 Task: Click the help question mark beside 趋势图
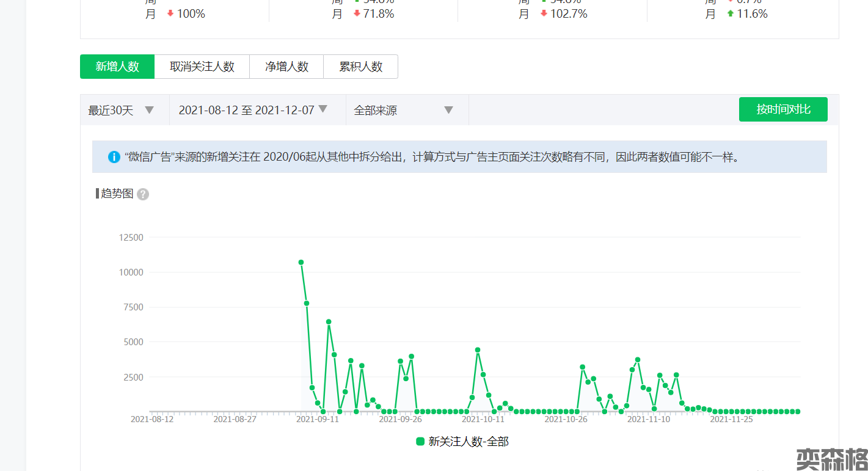[143, 194]
